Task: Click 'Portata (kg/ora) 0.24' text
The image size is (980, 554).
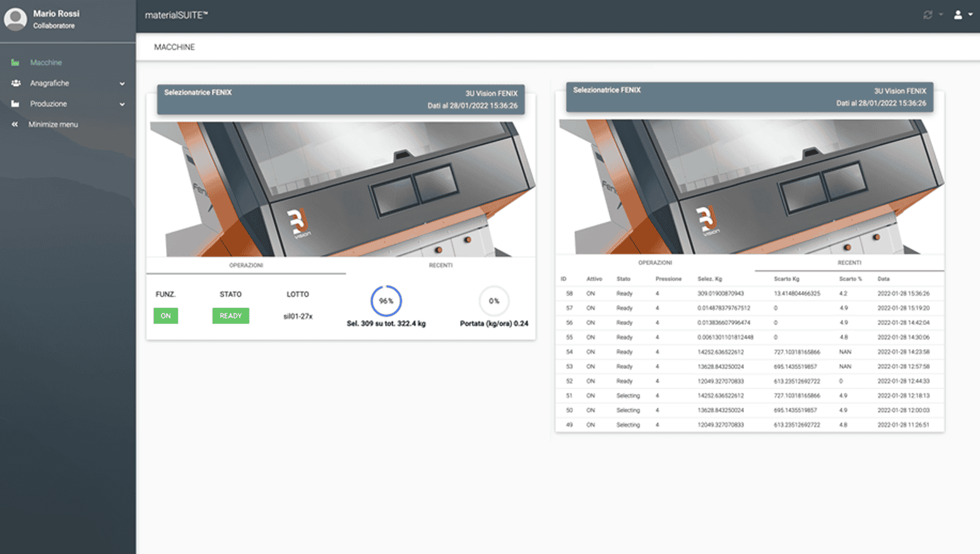Action: [494, 324]
